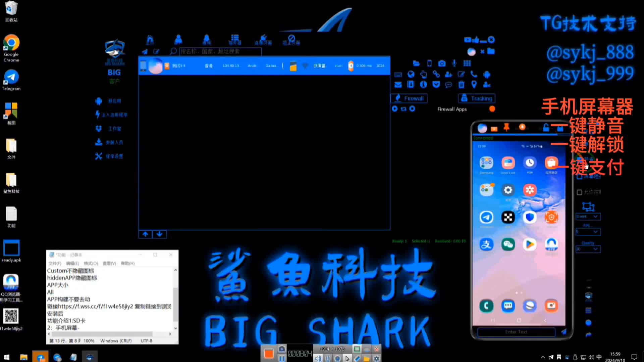Click the name/country/address search field
This screenshot has height=362, width=644.
click(220, 51)
